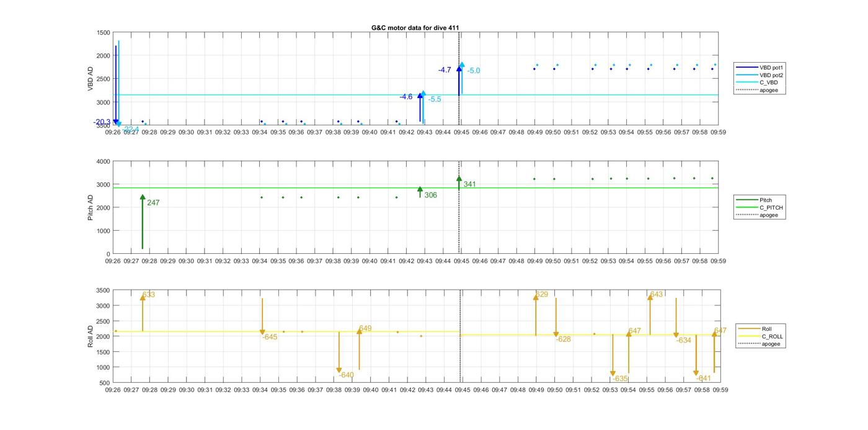Click the roll value label '-640'
This screenshot has height=430, width=868.
(x=347, y=375)
